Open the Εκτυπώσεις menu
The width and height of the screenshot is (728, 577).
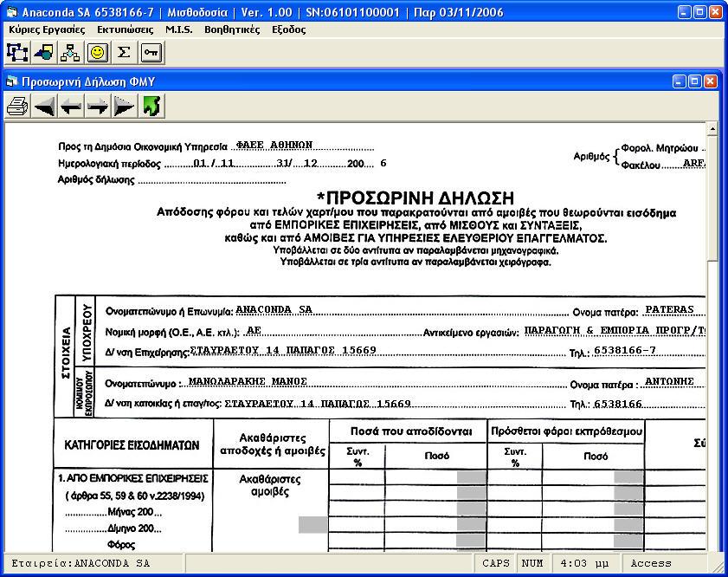[x=126, y=29]
